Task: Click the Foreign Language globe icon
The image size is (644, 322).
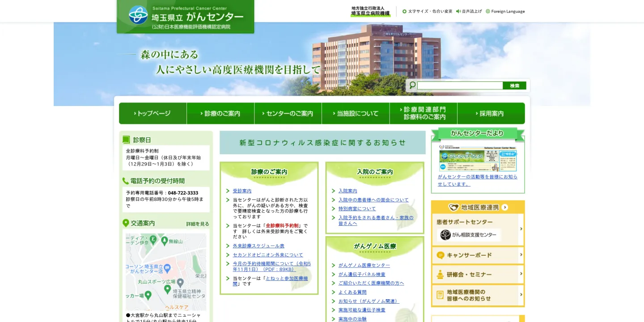Action: point(488,11)
